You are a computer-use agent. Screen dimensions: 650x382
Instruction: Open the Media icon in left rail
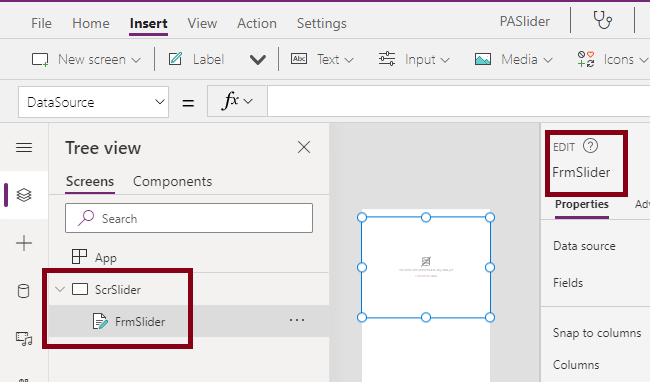pyautogui.click(x=24, y=339)
